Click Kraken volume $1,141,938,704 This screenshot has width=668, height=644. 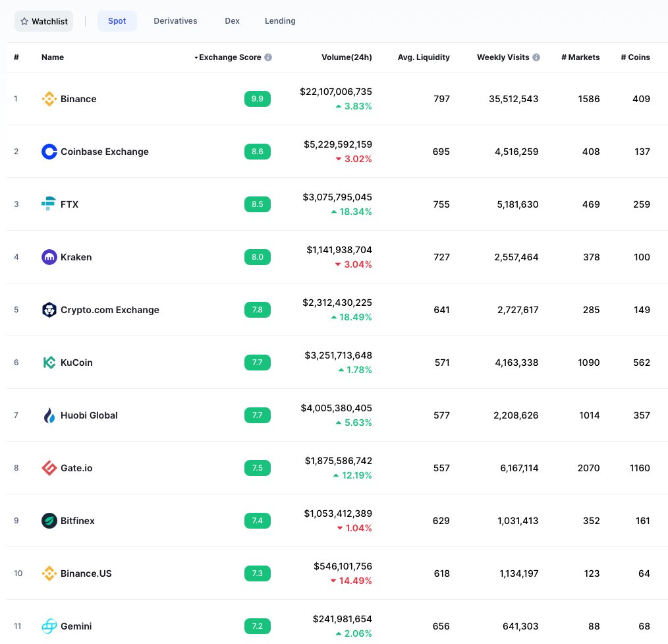tap(339, 250)
